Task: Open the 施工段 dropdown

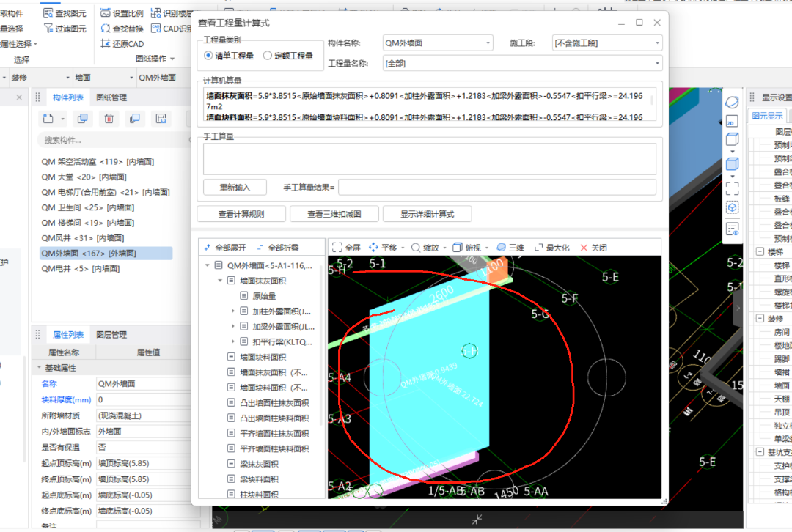Action: [607, 43]
